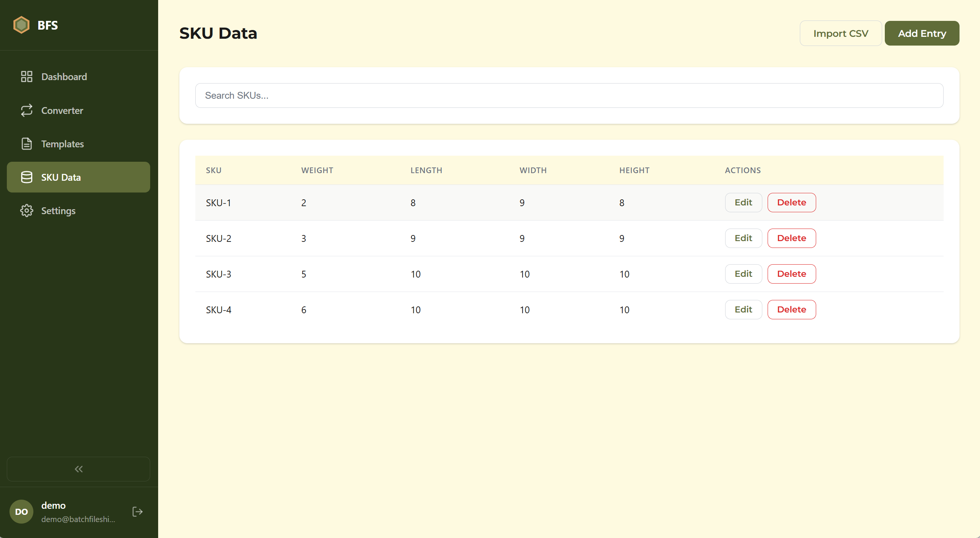This screenshot has width=980, height=538.
Task: Select the Dashboard grid icon
Action: 26,76
